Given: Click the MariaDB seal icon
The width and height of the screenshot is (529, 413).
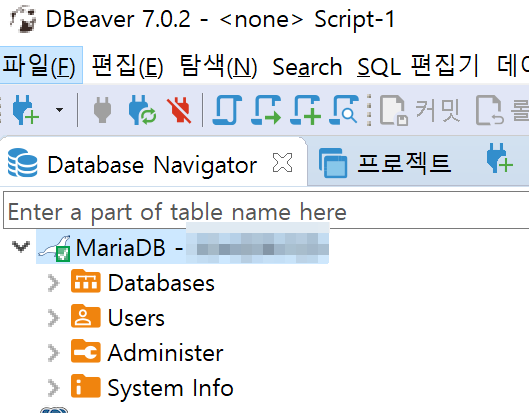Looking at the screenshot, I should click(x=54, y=248).
